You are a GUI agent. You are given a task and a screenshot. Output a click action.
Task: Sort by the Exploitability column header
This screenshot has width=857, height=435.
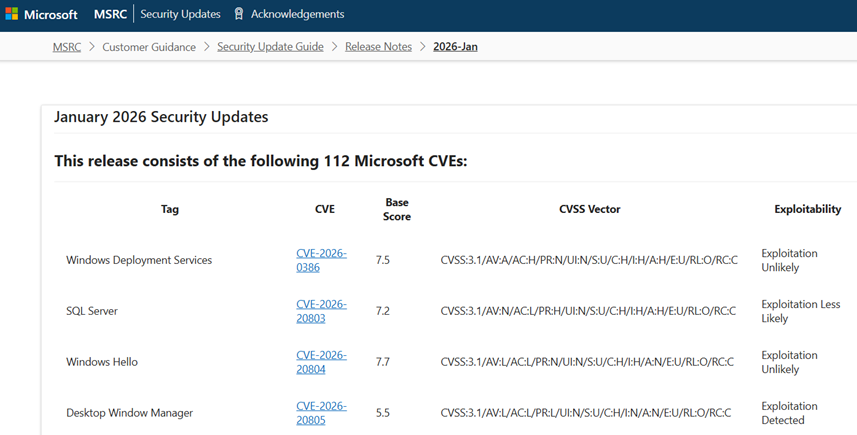pos(807,210)
